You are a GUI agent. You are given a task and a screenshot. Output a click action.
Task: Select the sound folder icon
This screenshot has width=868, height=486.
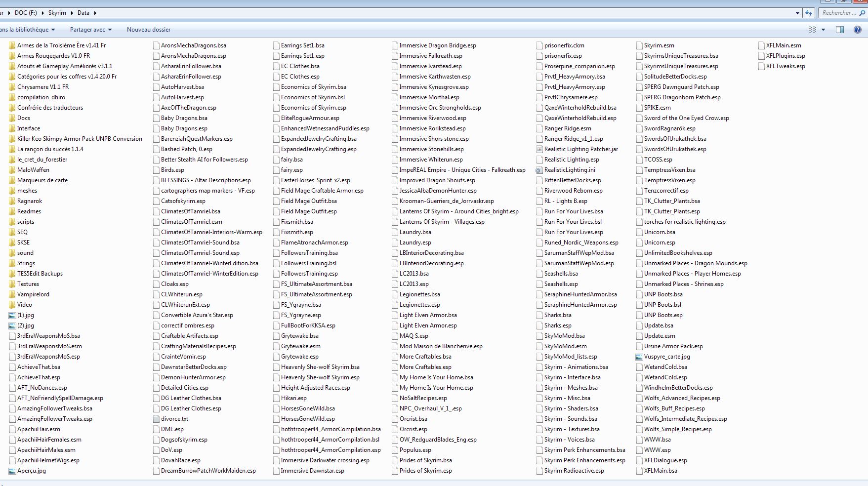12,253
